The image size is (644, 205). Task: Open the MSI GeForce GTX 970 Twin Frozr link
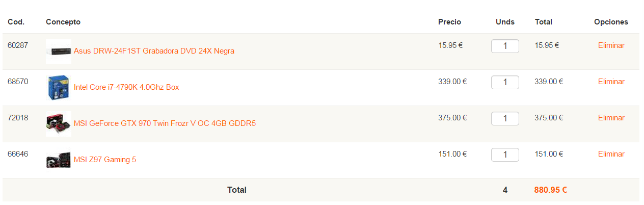pos(165,123)
